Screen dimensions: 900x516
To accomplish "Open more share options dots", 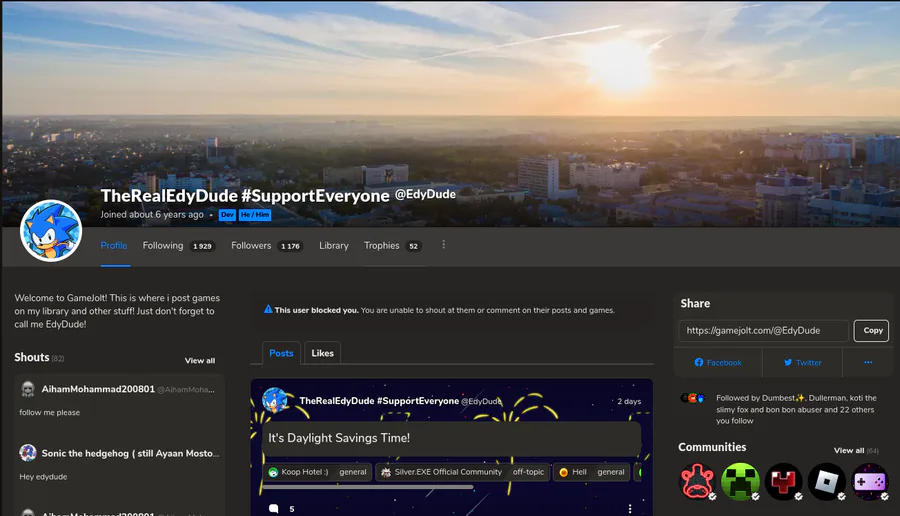I will (x=868, y=362).
